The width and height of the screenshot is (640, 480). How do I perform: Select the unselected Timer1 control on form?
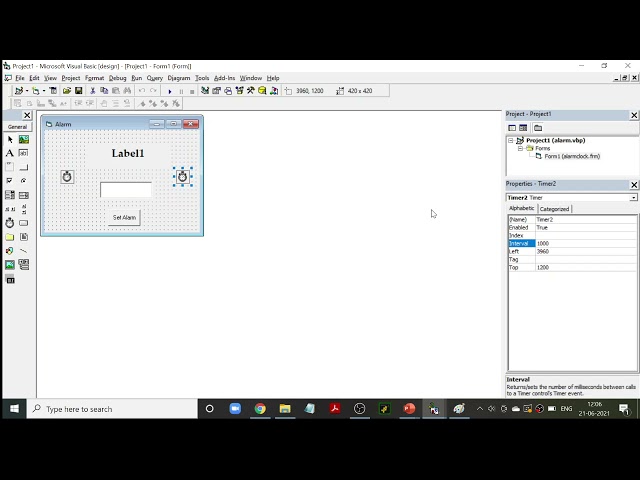pos(67,177)
